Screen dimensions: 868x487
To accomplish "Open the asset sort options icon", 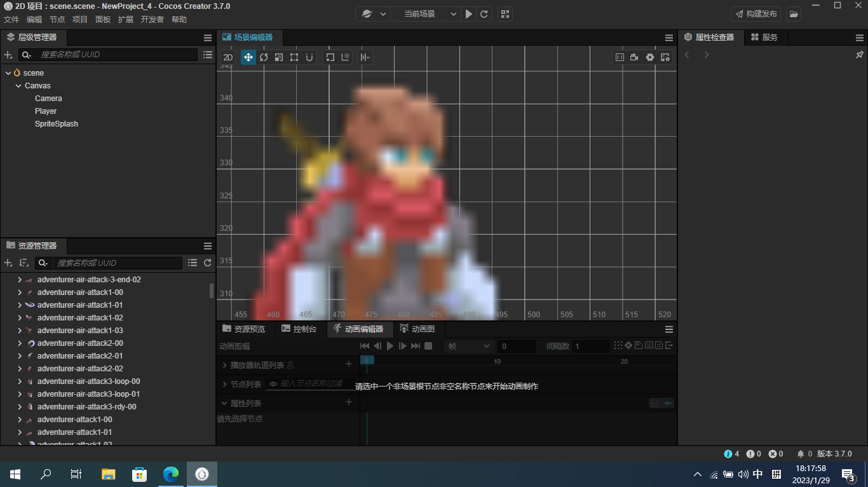I will [x=24, y=263].
